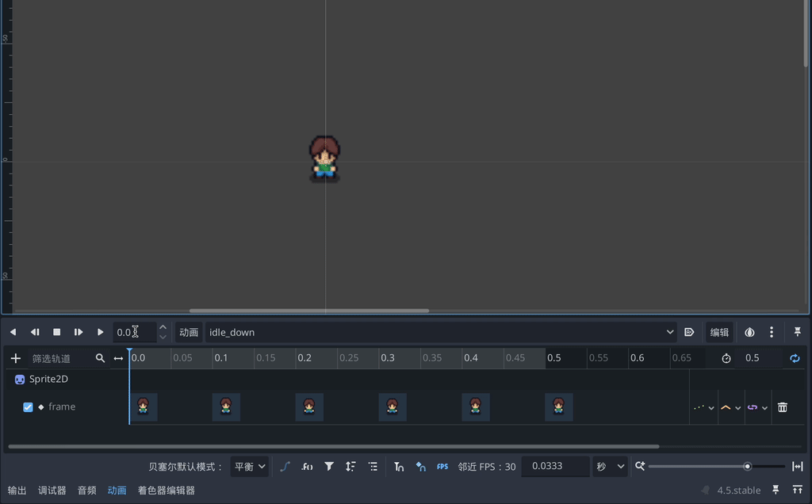Select the keyframe at 0.0
812x504 pixels.
(143, 407)
